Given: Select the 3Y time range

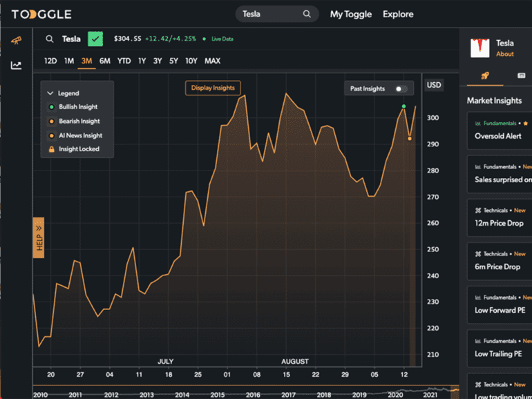Looking at the screenshot, I should [x=157, y=61].
